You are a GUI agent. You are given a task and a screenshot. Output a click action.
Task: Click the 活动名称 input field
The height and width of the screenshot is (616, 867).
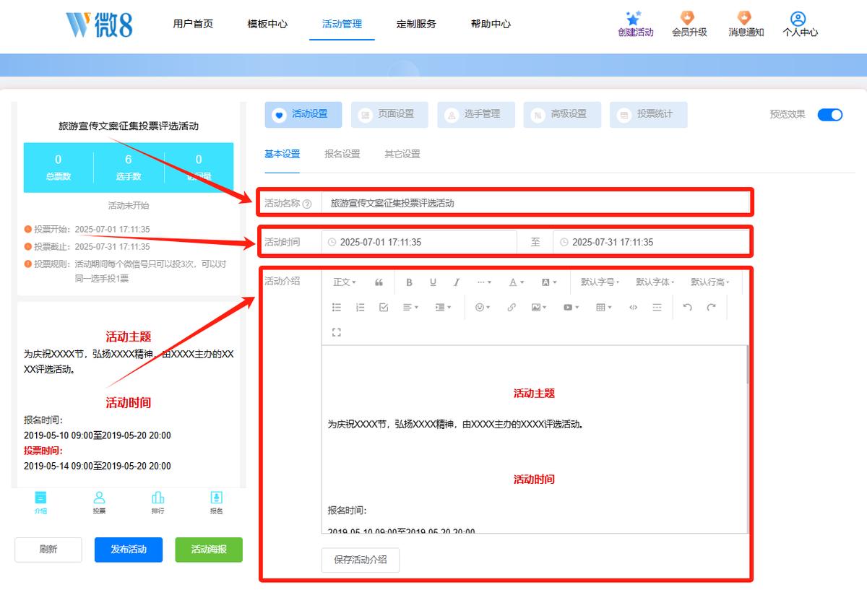535,204
